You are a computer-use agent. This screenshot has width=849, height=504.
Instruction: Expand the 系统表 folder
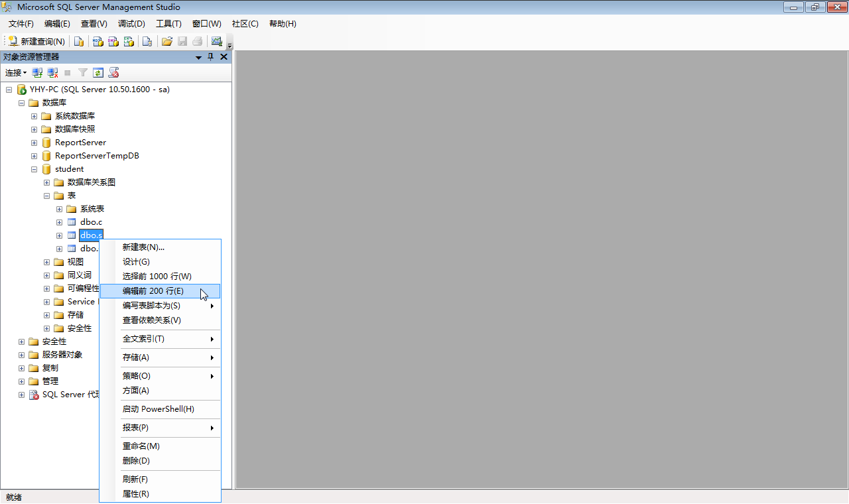coord(59,209)
